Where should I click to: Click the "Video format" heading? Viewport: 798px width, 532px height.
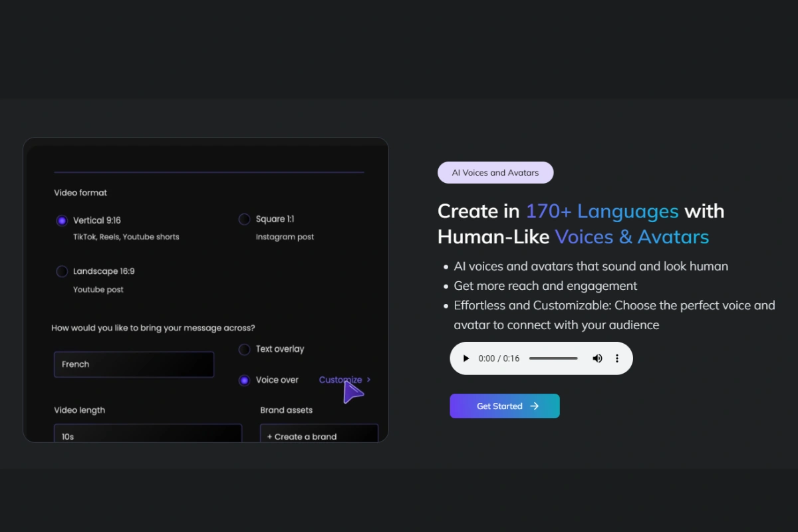(x=80, y=193)
